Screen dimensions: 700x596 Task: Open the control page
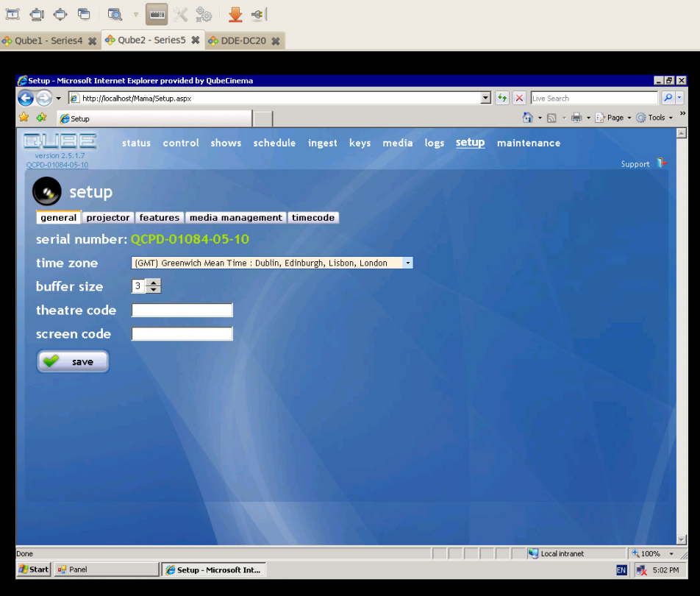pyautogui.click(x=181, y=143)
